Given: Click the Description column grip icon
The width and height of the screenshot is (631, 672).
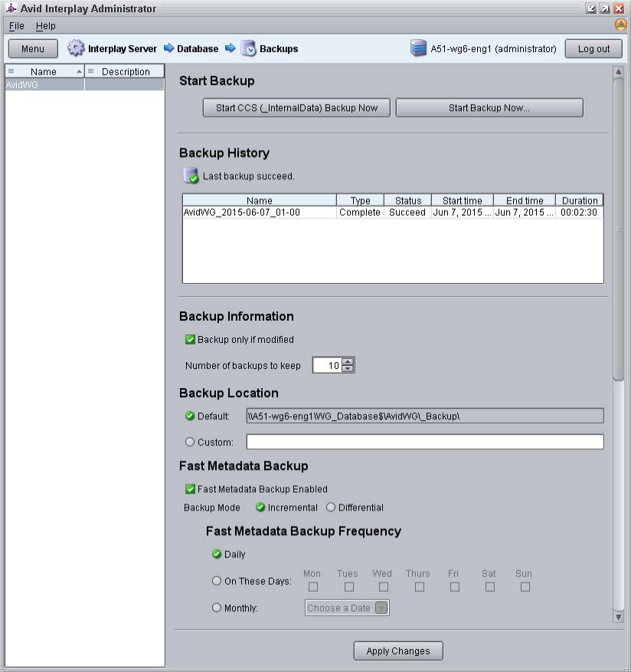Looking at the screenshot, I should (x=90, y=71).
